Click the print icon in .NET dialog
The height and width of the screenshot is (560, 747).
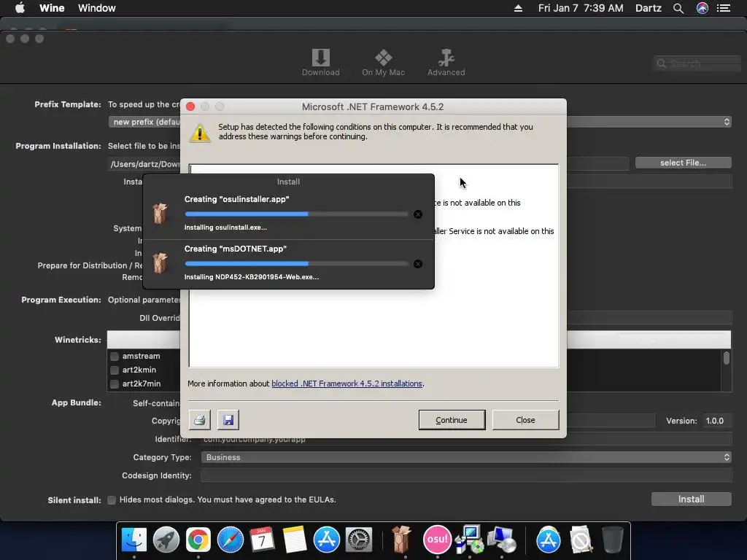(x=200, y=420)
